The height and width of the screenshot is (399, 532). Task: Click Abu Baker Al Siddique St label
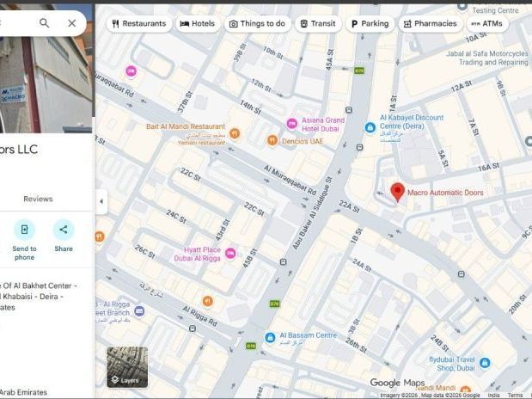click(311, 213)
